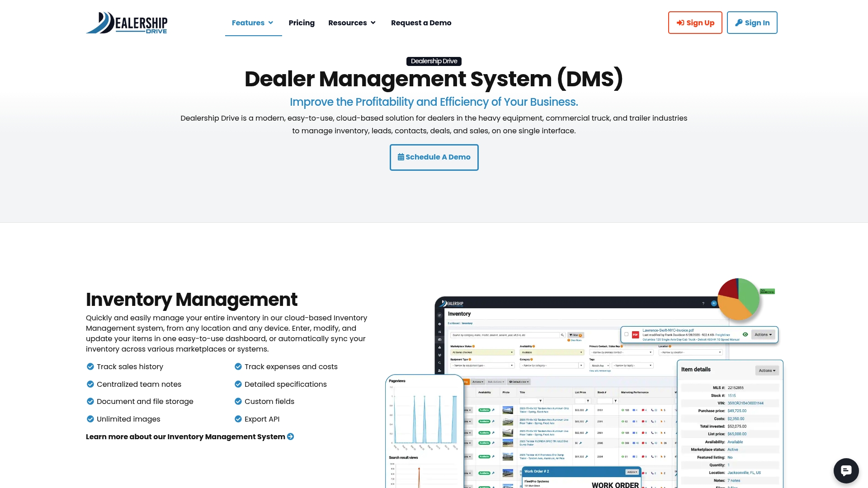
Task: Click the arrow icon after Inventory Management System
Action: (x=291, y=436)
